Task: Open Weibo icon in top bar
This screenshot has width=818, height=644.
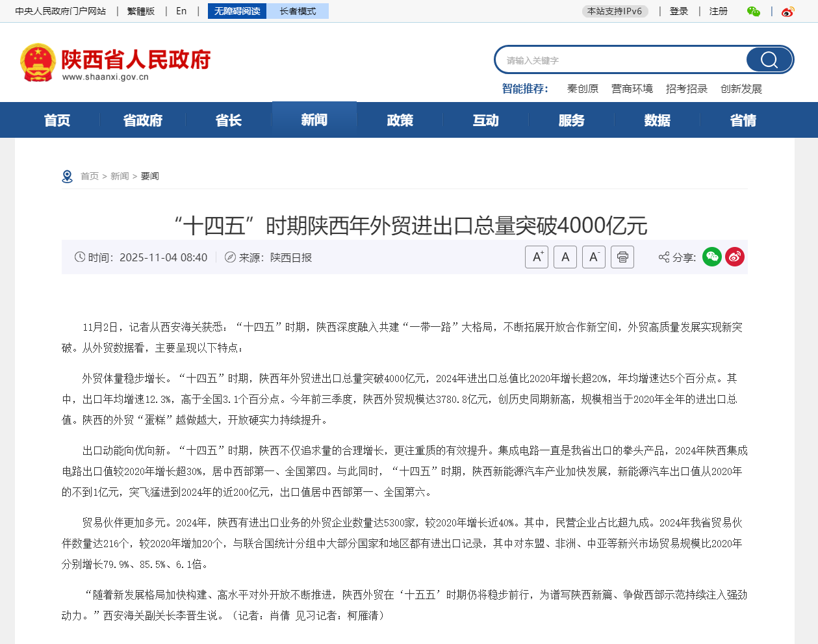Action: click(788, 11)
